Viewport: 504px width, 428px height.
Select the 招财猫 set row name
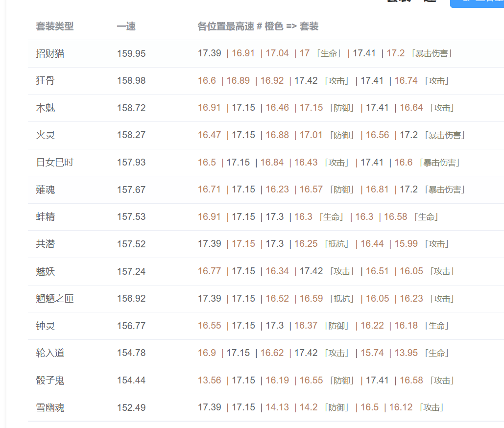(x=50, y=53)
